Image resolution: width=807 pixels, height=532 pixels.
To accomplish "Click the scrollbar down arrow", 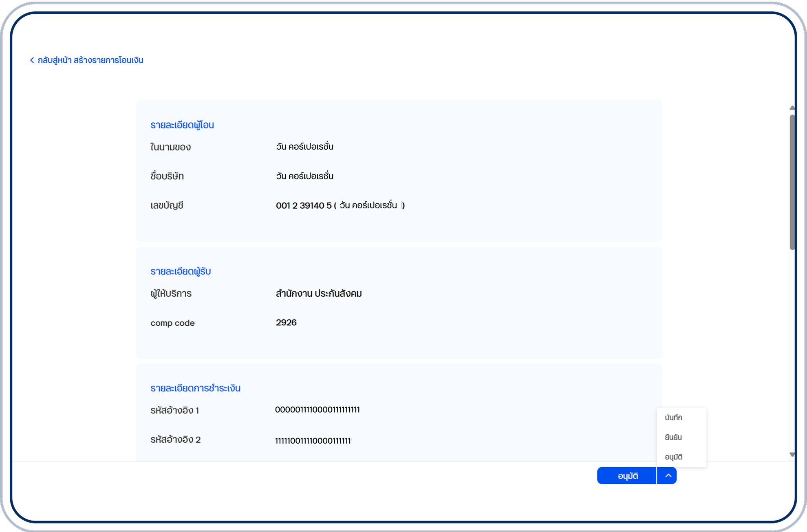I will (792, 455).
